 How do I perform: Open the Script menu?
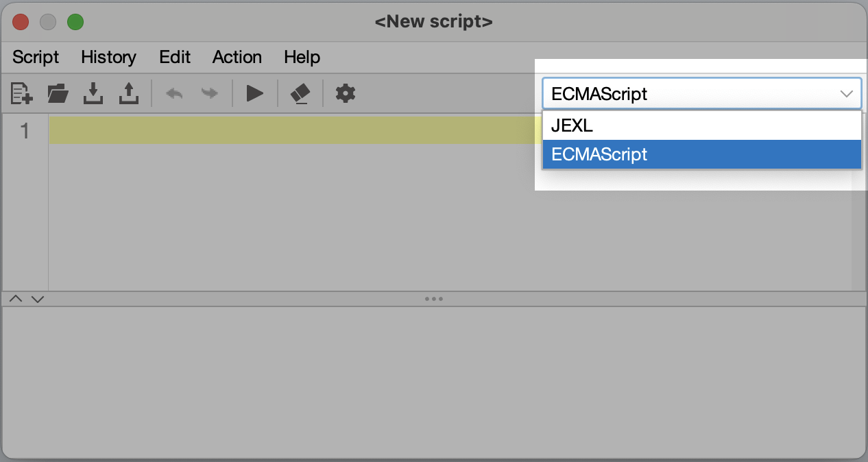point(35,58)
